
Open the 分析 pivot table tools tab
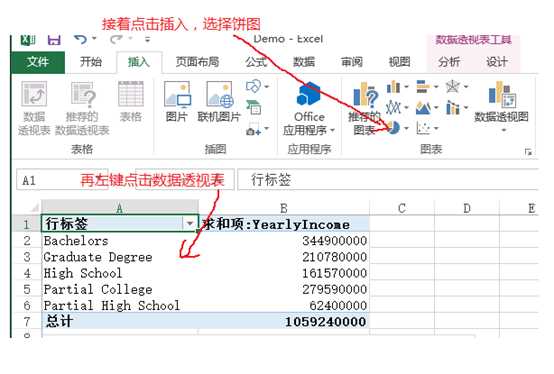(449, 62)
